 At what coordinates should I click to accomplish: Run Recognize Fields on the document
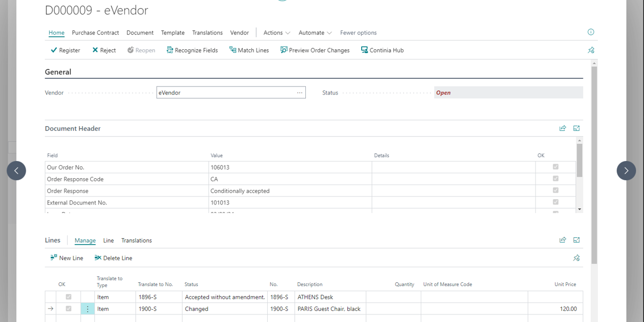point(192,50)
